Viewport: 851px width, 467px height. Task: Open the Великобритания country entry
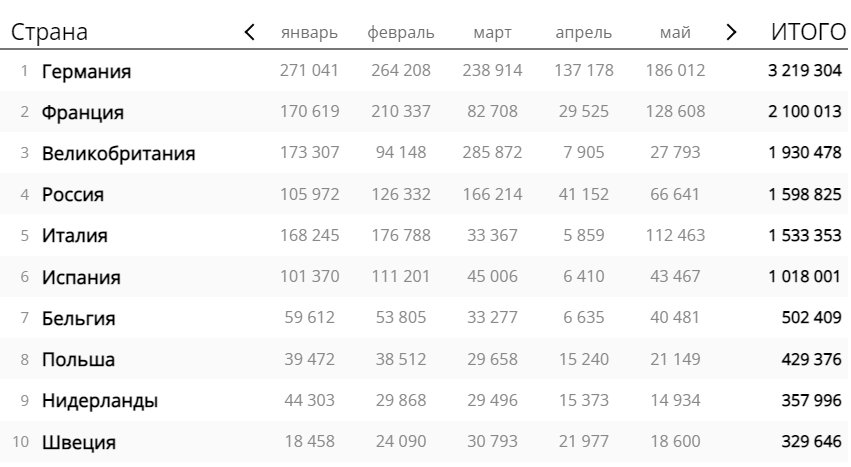(x=118, y=153)
